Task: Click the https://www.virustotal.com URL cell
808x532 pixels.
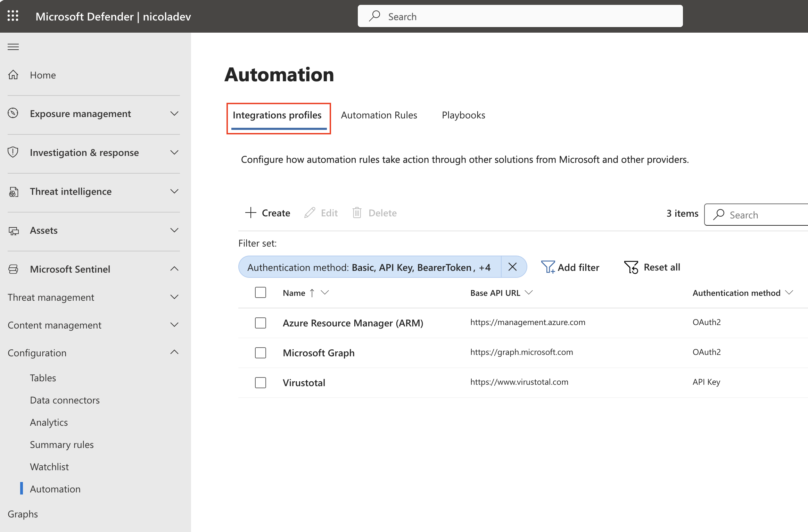Action: [519, 382]
